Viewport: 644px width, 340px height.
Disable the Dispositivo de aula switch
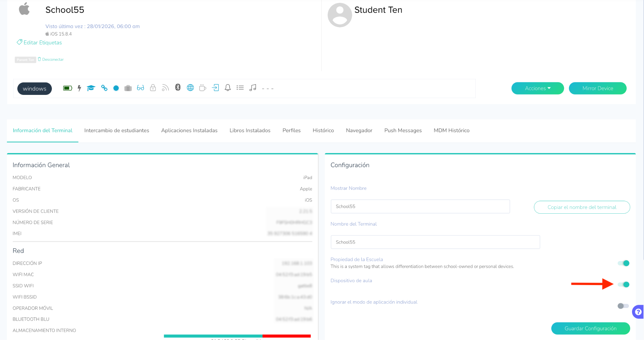(623, 285)
